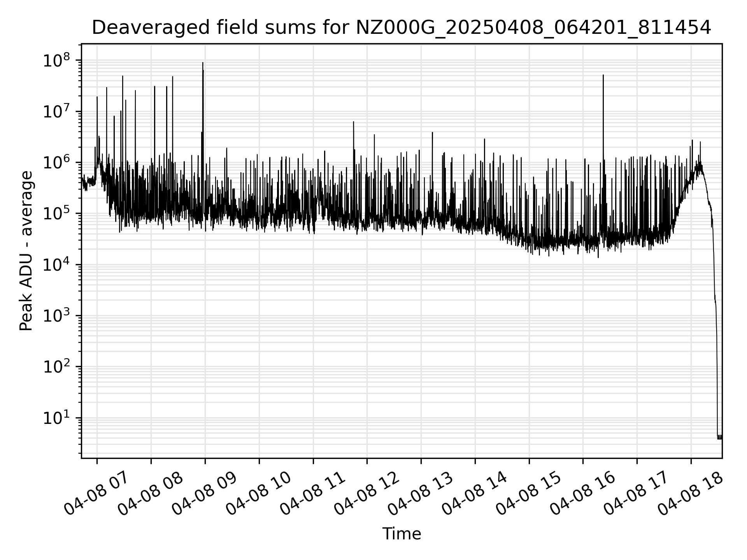The image size is (747, 560).
Task: Click the y-axis tick label 10^5
Action: (56, 214)
